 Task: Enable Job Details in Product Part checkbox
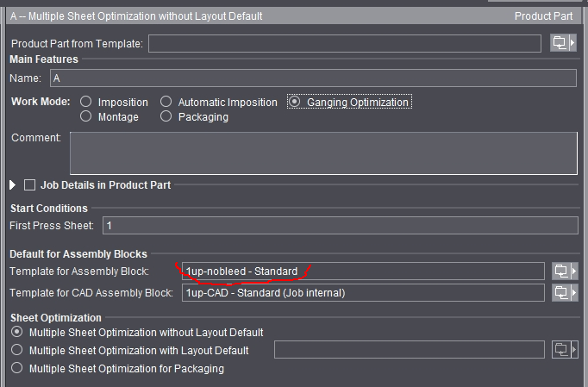(x=30, y=184)
